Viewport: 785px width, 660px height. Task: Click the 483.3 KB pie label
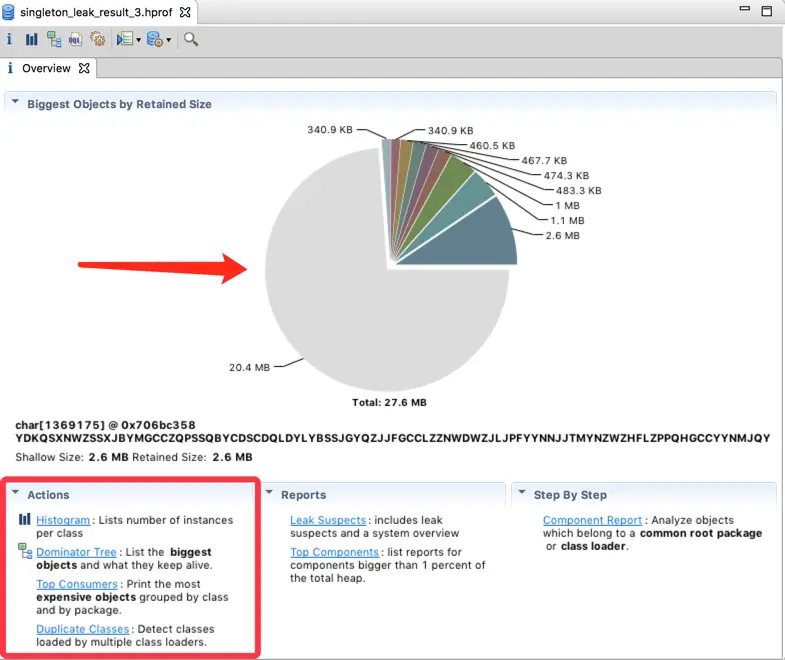(578, 191)
